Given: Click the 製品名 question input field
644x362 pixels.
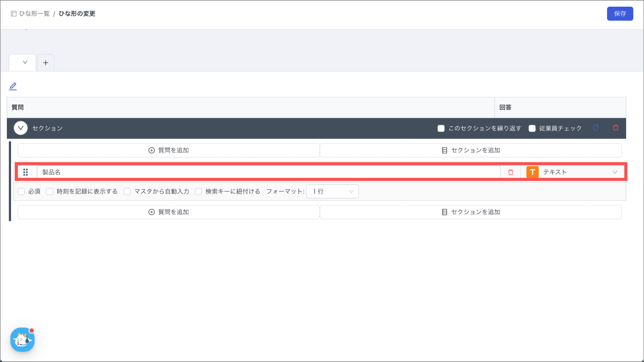Looking at the screenshot, I should point(267,172).
